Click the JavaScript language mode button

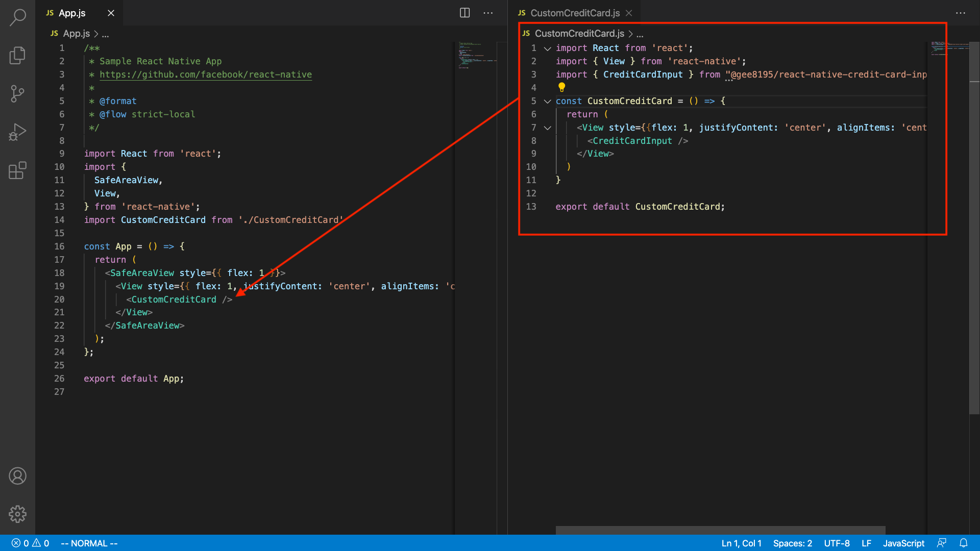(903, 543)
